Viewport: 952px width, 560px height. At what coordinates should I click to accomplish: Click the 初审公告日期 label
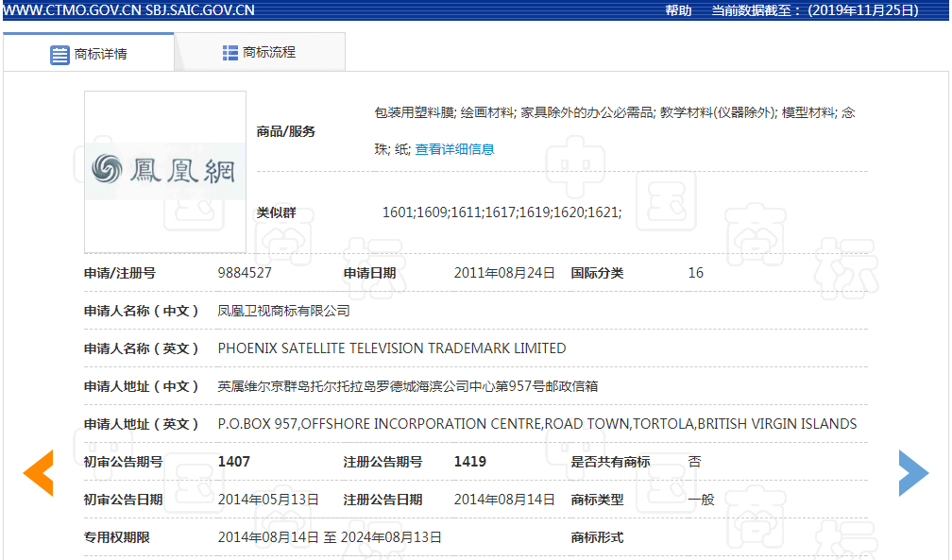(x=123, y=500)
